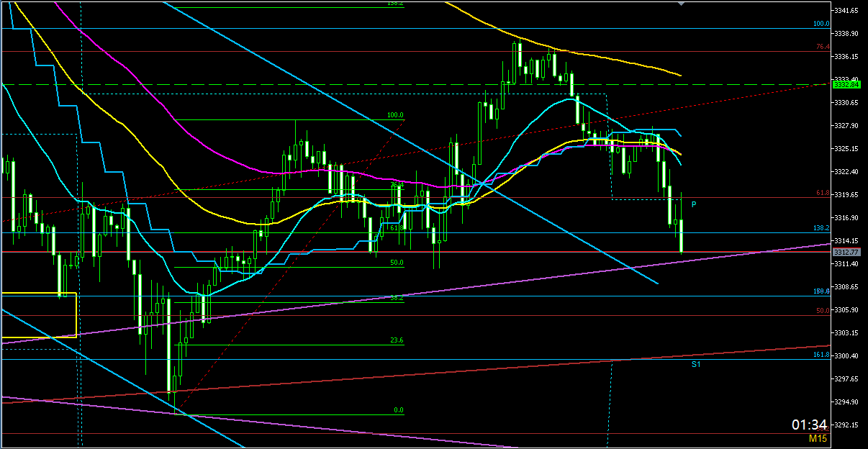Select the green 50.0 Fibonacci retracement label
This screenshot has height=449, width=868.
(x=397, y=263)
